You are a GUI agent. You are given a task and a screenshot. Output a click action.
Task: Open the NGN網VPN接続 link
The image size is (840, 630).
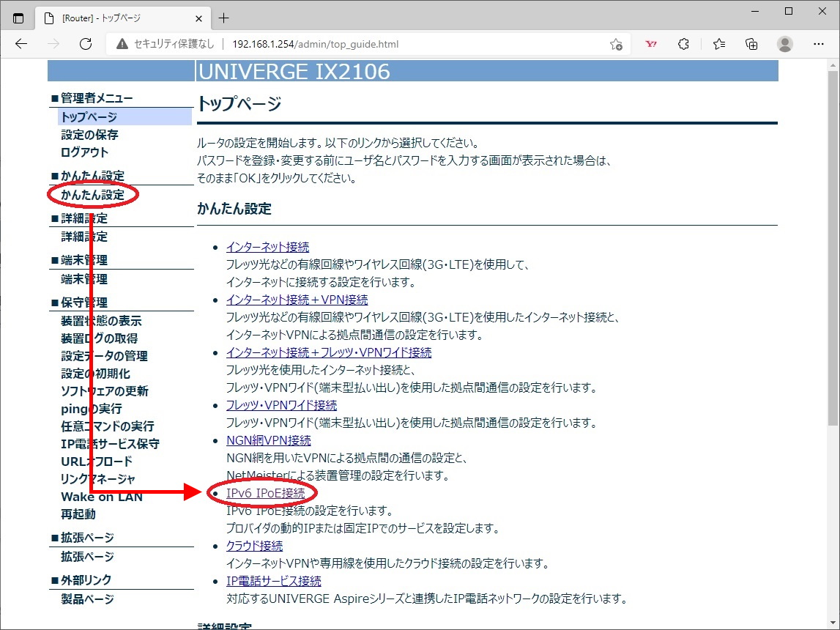(x=268, y=440)
